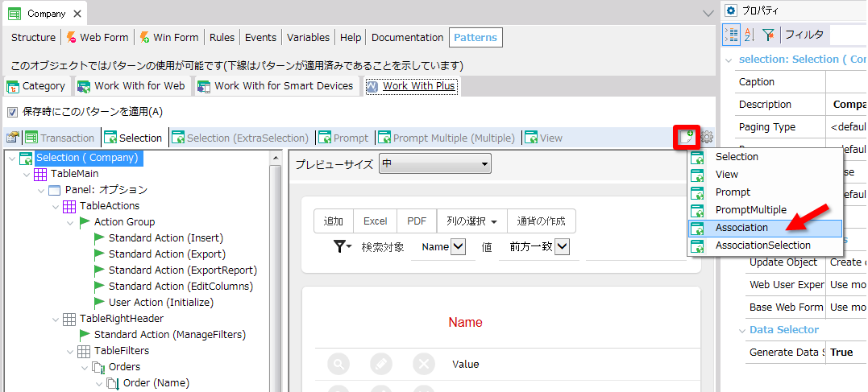Collapse the Action Group node
This screenshot has width=868, height=392.
(x=70, y=222)
